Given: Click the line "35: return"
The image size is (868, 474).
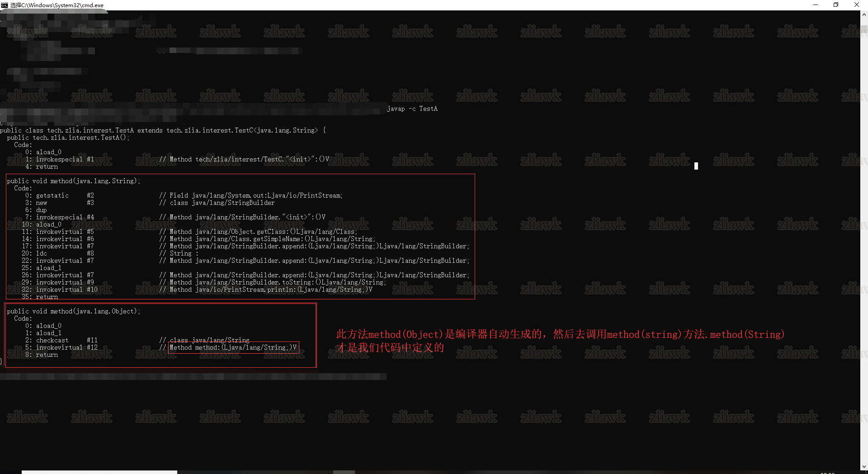Looking at the screenshot, I should point(40,297).
